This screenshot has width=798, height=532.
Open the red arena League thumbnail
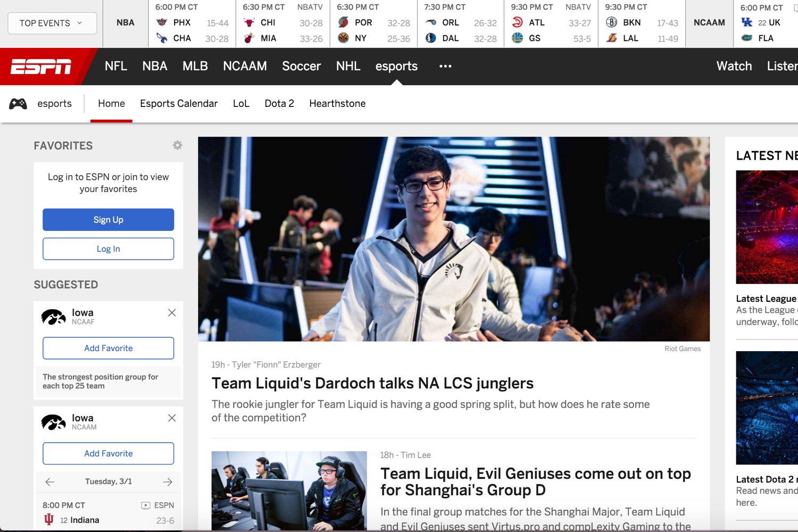pyautogui.click(x=767, y=227)
